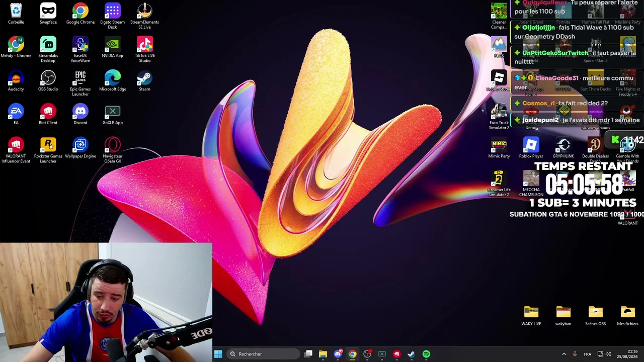Open Microsoft Edge desktop shortcut
This screenshot has height=362, width=644.
(113, 81)
